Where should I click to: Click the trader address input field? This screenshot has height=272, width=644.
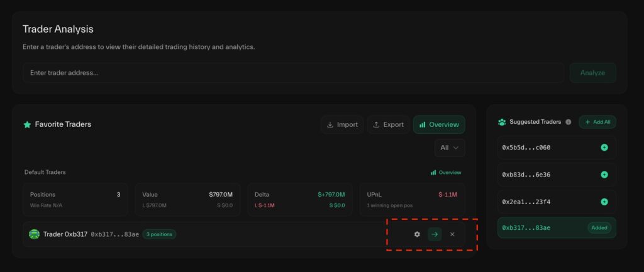pos(294,73)
